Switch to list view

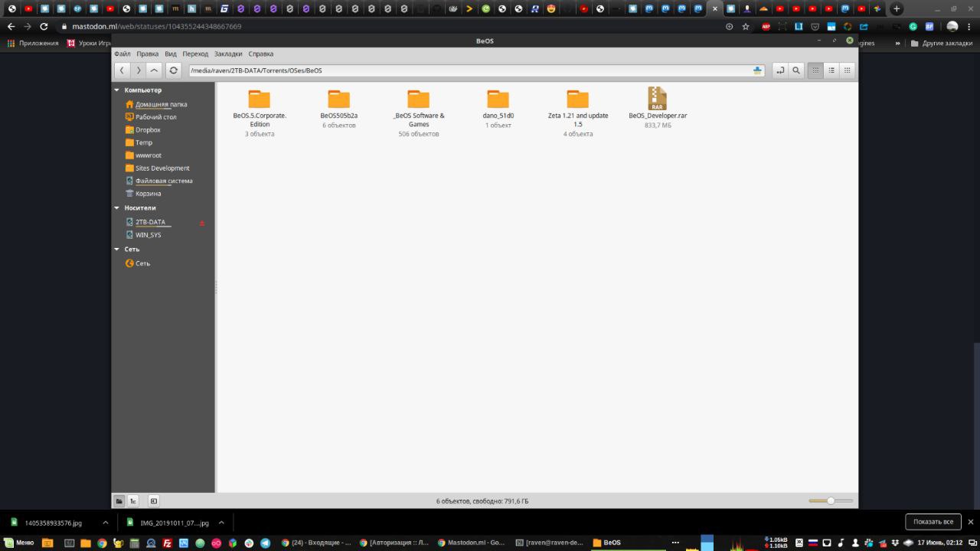[x=831, y=70]
